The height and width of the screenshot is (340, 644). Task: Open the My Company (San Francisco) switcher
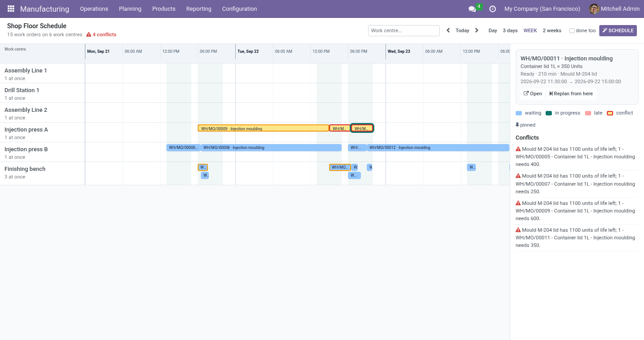(x=542, y=9)
